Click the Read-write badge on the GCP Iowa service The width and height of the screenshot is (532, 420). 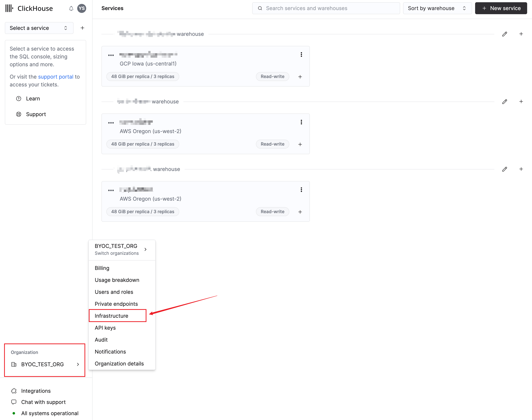click(x=272, y=77)
